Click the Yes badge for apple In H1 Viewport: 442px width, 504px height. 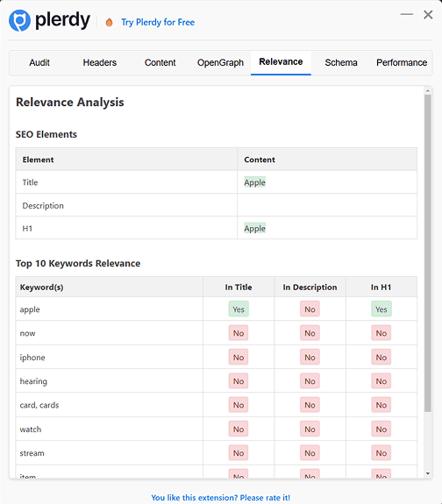pyautogui.click(x=381, y=309)
